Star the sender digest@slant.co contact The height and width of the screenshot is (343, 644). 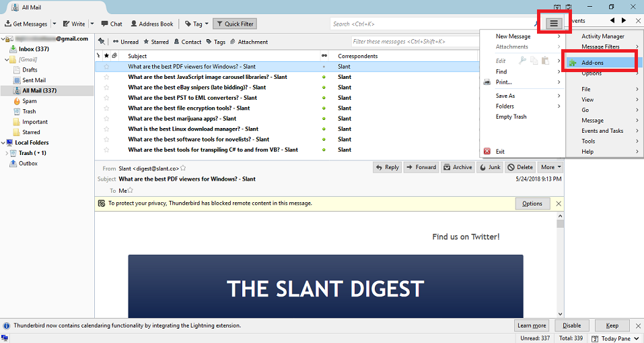pos(183,168)
